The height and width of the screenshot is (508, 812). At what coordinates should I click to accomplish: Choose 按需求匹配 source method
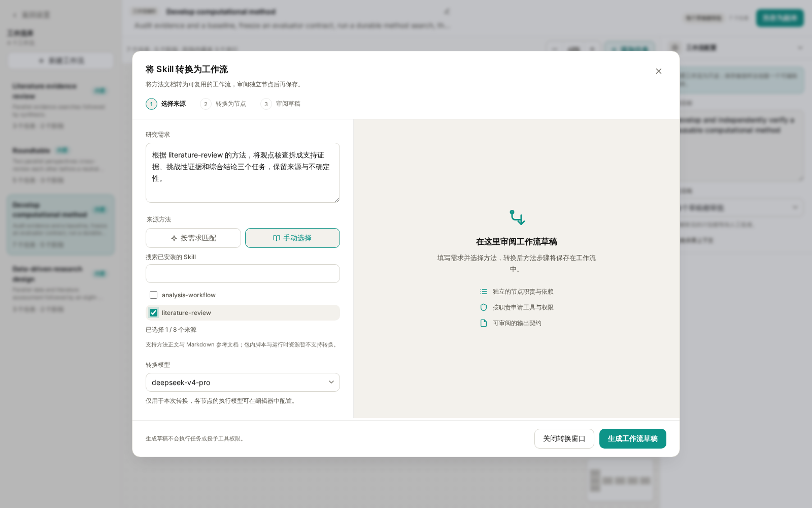click(193, 238)
